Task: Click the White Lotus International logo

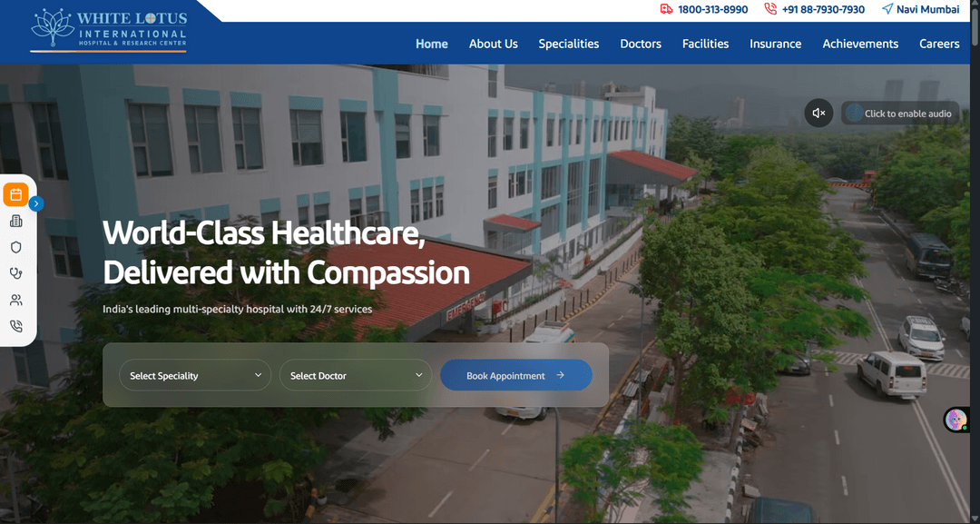Action: pos(109,29)
